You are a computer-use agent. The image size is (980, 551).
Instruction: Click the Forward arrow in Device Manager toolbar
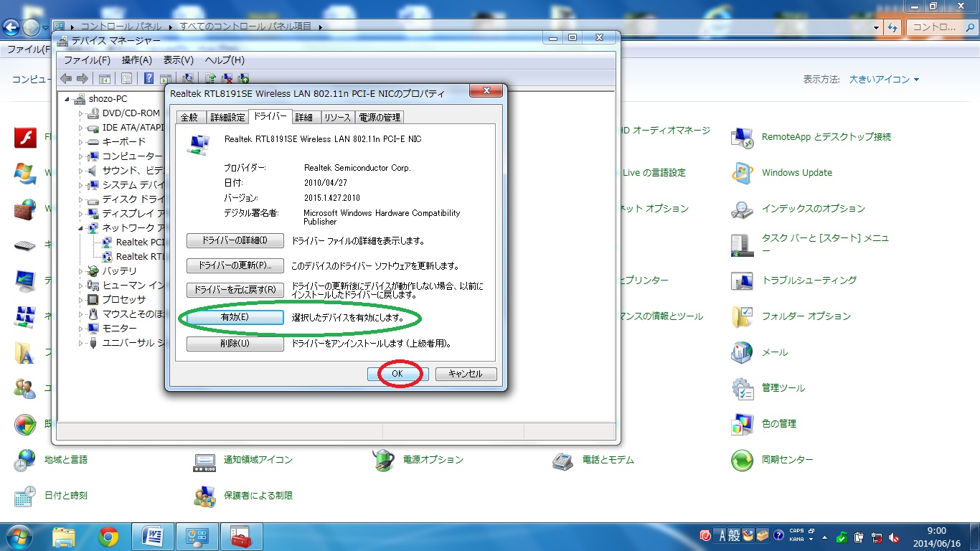[x=83, y=78]
